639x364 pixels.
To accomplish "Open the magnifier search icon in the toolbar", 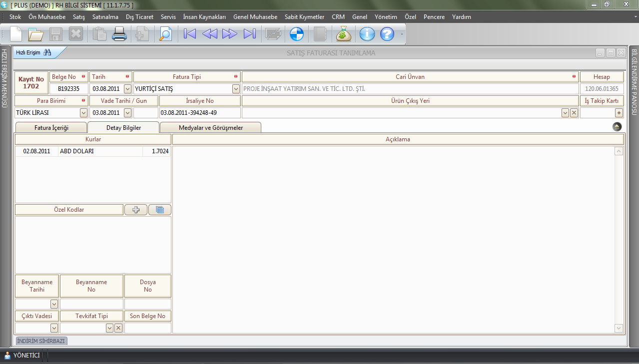I will point(165,34).
